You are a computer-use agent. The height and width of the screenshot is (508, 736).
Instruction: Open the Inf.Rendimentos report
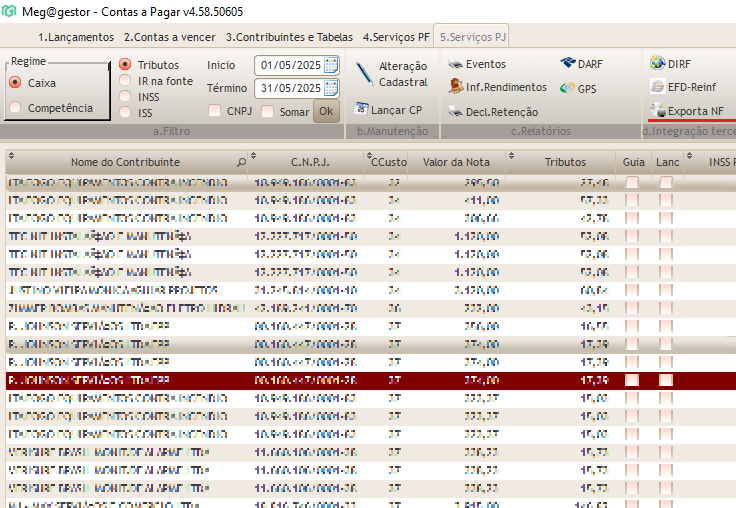[456, 88]
